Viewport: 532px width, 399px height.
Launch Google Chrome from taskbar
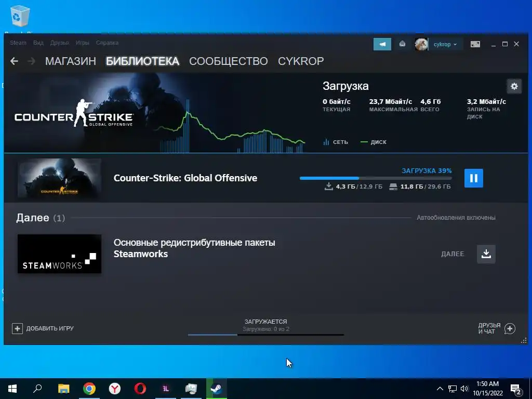89,389
